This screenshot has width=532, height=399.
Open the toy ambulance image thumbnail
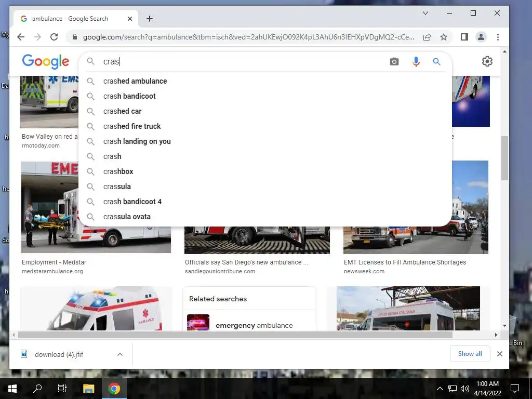96,309
